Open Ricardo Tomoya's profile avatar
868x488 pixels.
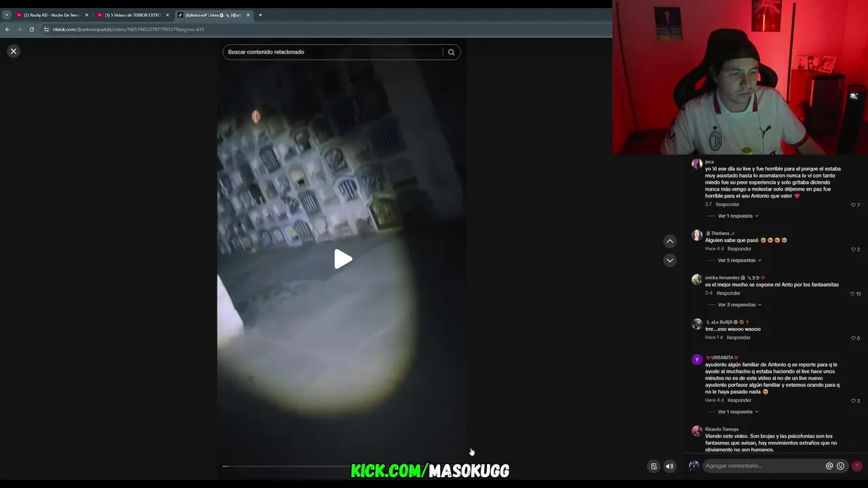696,431
